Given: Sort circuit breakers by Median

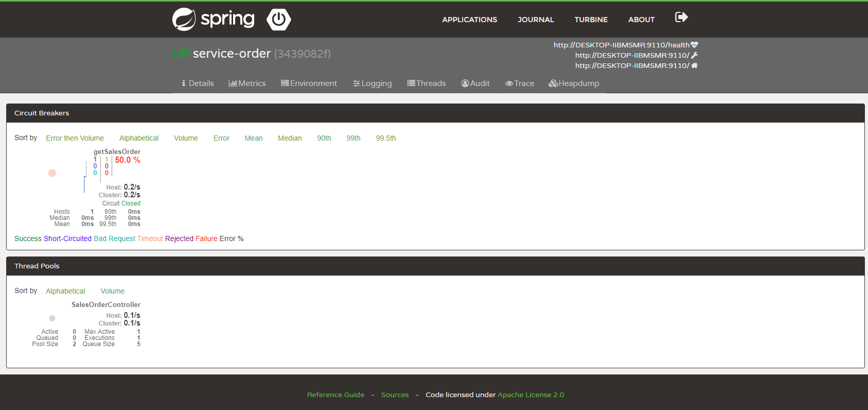Looking at the screenshot, I should pos(290,138).
